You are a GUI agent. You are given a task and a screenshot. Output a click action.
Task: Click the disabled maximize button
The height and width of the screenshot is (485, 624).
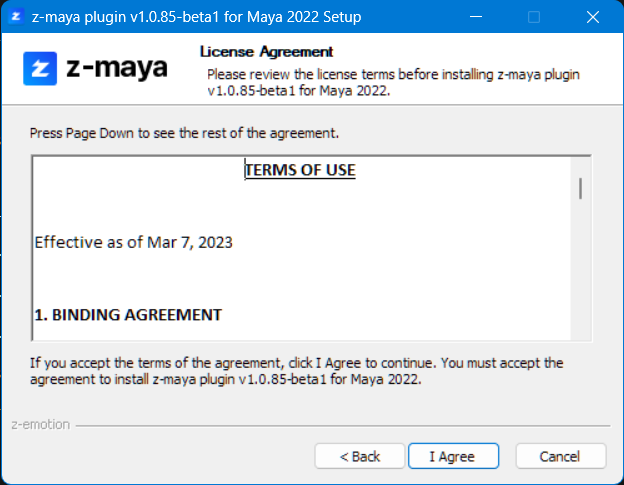[x=534, y=17]
